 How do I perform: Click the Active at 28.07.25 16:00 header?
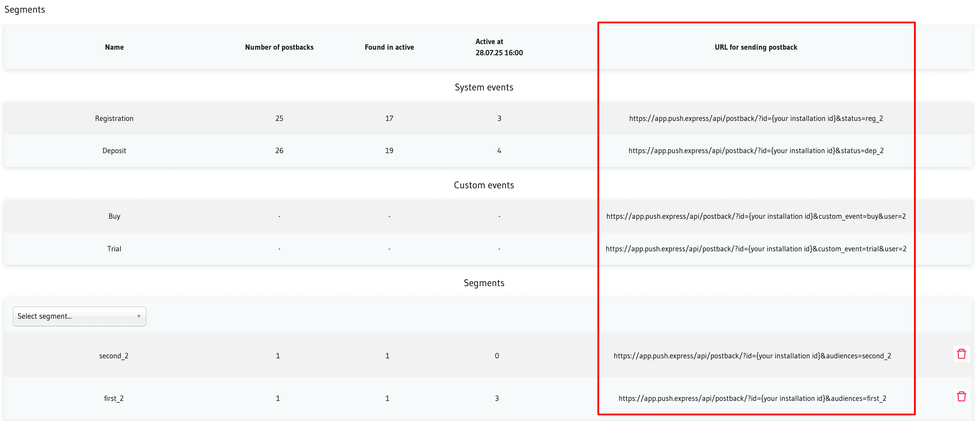499,47
